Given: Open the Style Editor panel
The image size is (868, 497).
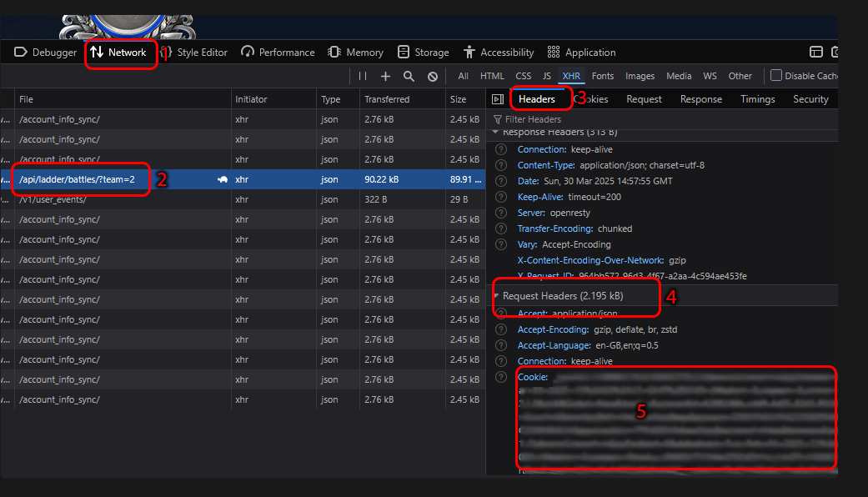Looking at the screenshot, I should (x=195, y=52).
